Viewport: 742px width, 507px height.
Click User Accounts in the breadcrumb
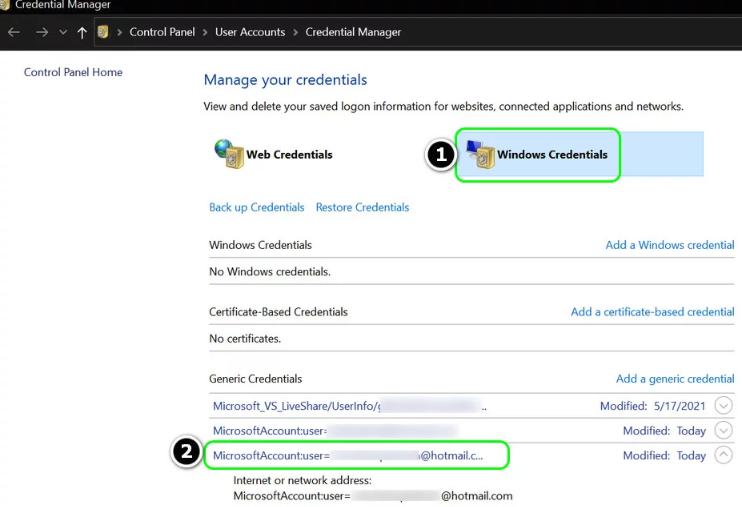250,32
